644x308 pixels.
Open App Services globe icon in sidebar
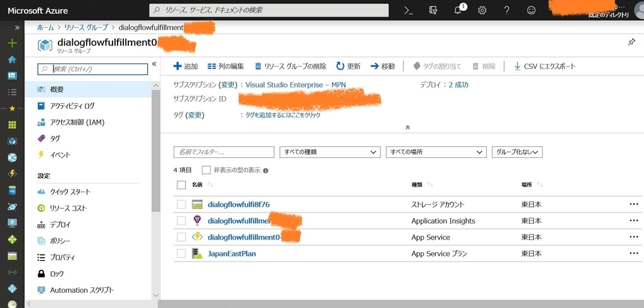click(13, 157)
